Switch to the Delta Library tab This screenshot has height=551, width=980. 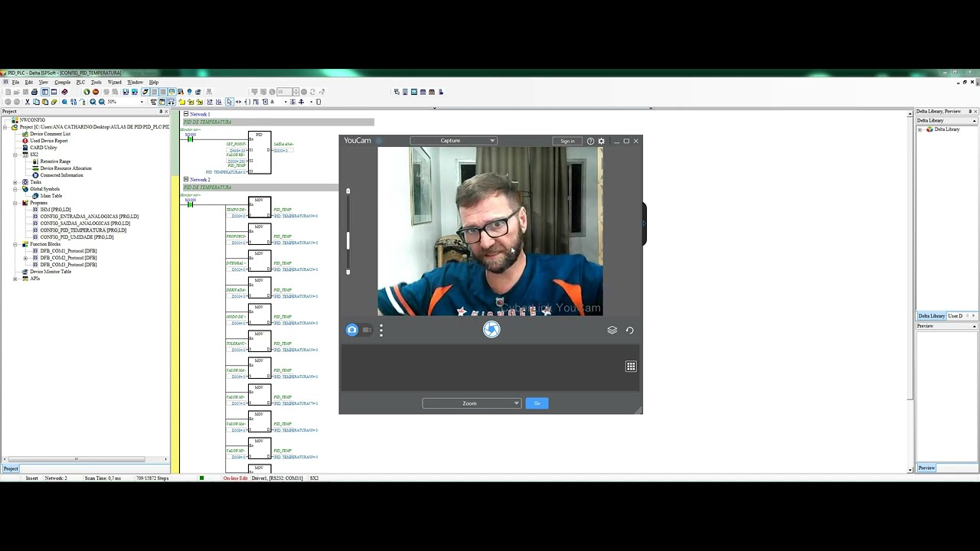(931, 316)
